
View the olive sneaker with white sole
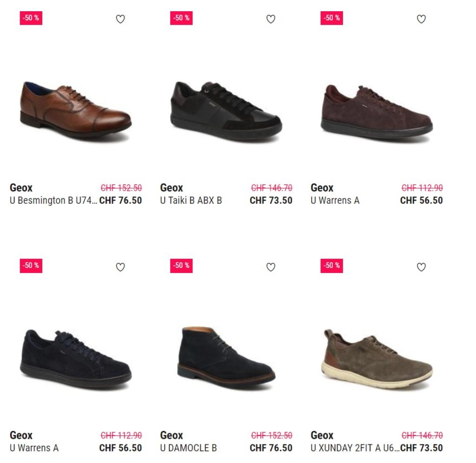tap(377, 358)
